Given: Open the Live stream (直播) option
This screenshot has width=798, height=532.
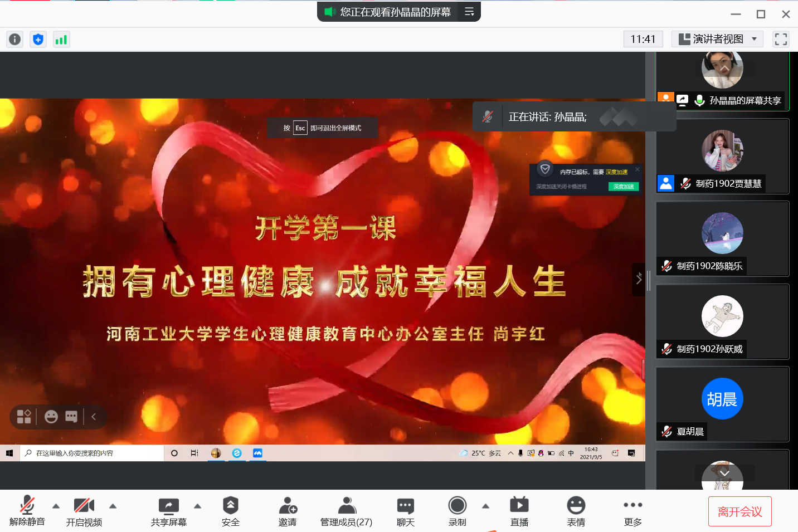Looking at the screenshot, I should point(519,511).
